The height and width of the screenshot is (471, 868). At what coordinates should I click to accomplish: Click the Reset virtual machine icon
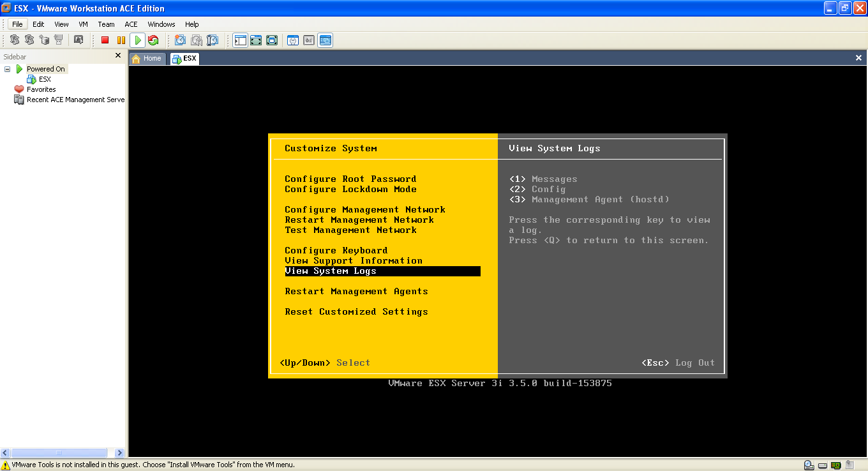(153, 40)
